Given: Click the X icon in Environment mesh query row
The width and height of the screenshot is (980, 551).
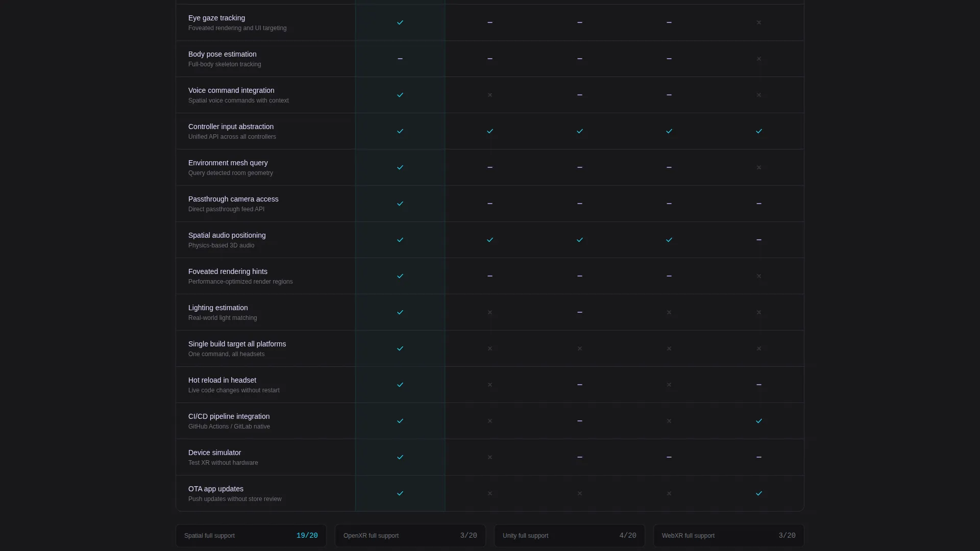Looking at the screenshot, I should pyautogui.click(x=759, y=167).
